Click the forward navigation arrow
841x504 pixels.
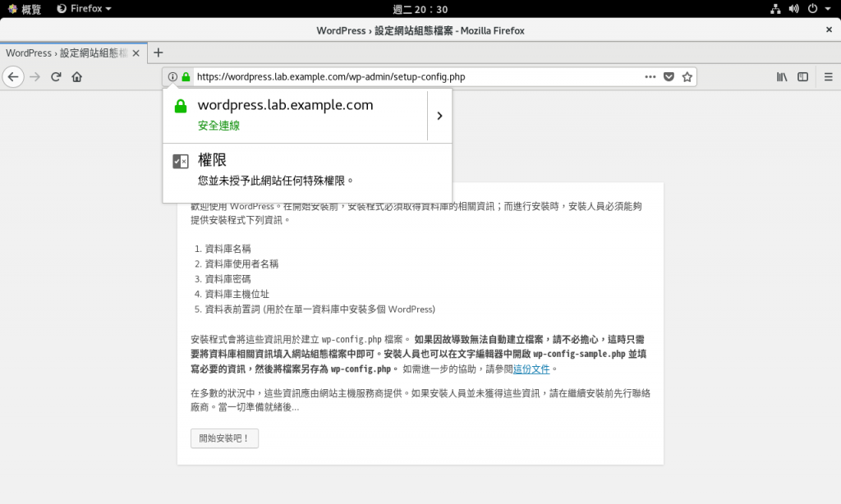pyautogui.click(x=34, y=76)
